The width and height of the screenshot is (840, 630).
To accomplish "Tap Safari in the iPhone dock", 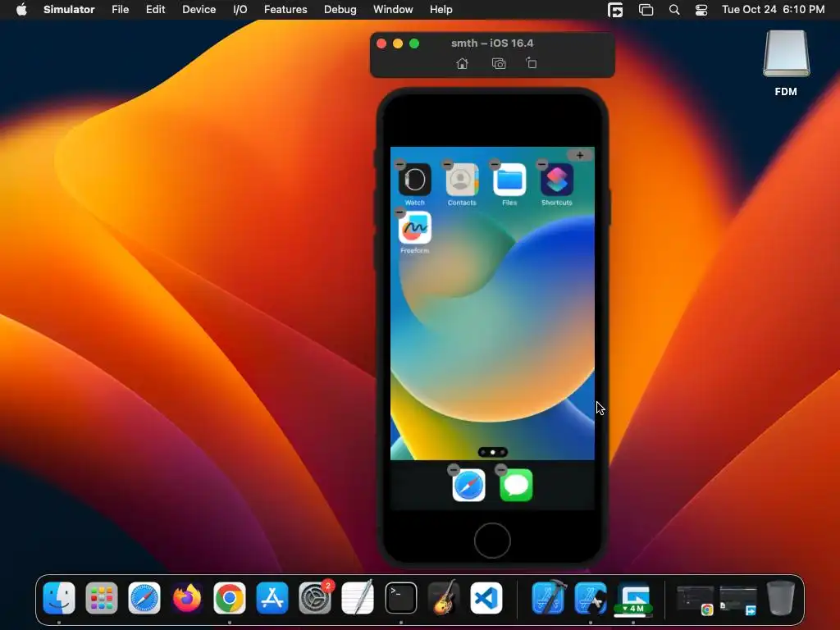I will (468, 486).
